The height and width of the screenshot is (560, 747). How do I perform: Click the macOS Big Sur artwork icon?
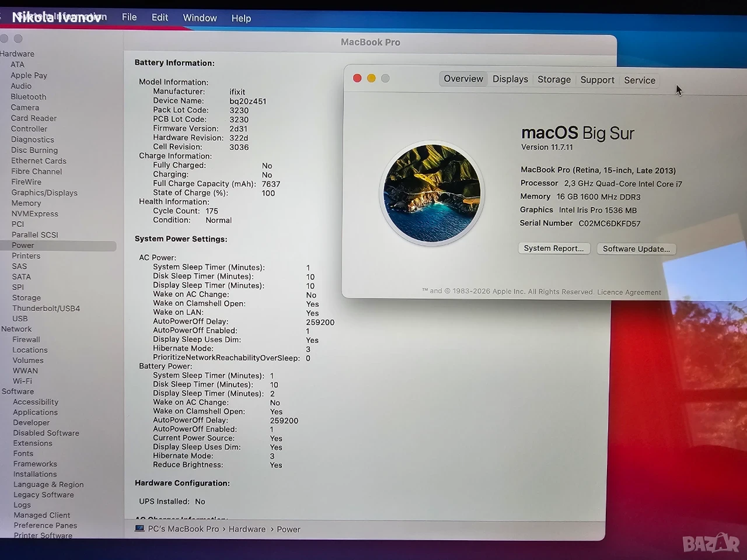432,193
